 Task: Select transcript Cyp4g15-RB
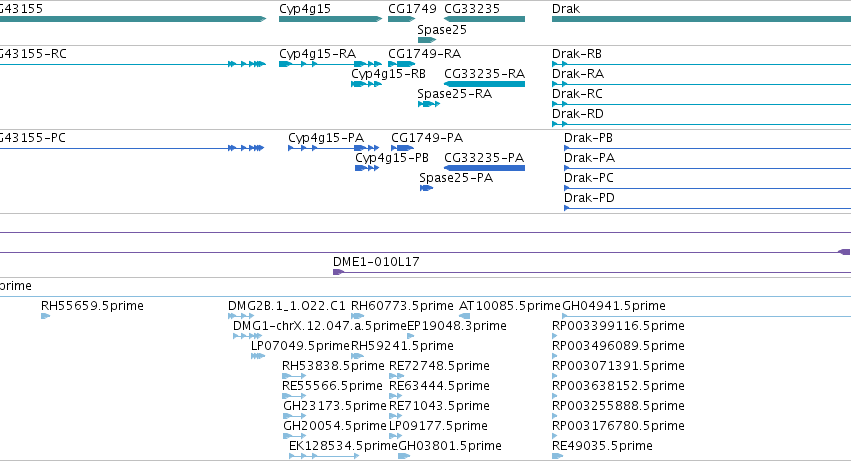click(x=366, y=84)
